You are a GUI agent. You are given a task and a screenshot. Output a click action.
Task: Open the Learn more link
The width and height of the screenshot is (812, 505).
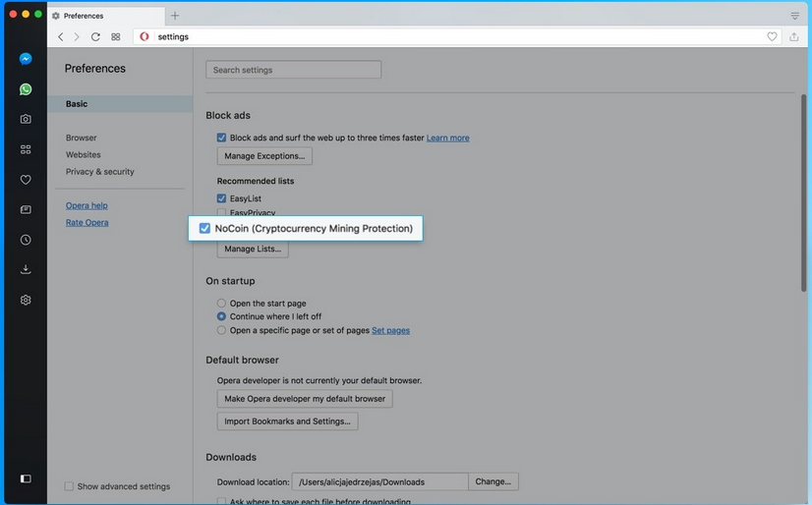(448, 138)
